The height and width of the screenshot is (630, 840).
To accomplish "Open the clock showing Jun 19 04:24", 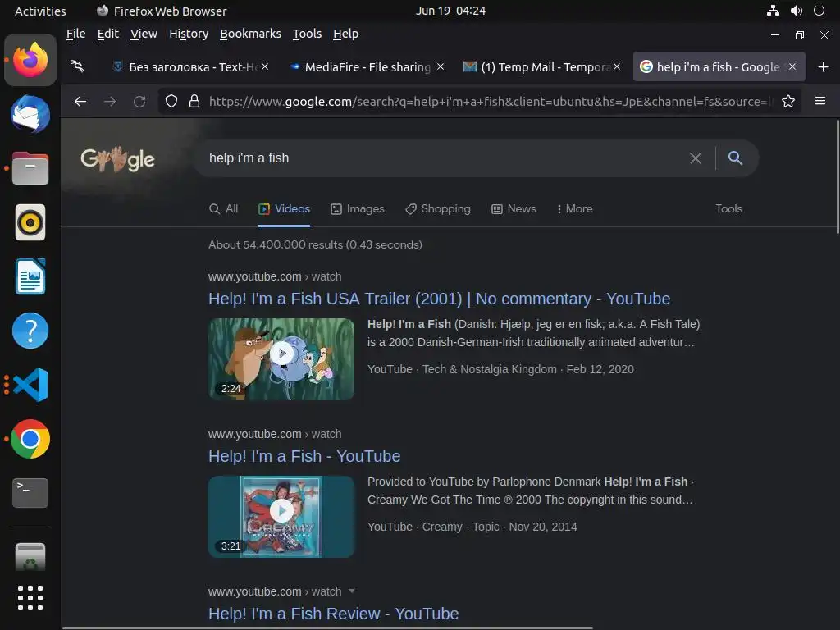I will (450, 11).
